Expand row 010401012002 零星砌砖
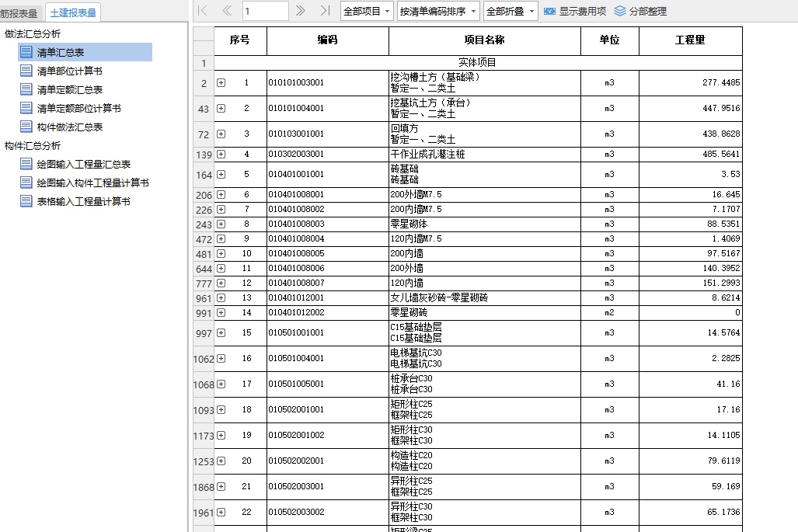 click(x=221, y=312)
